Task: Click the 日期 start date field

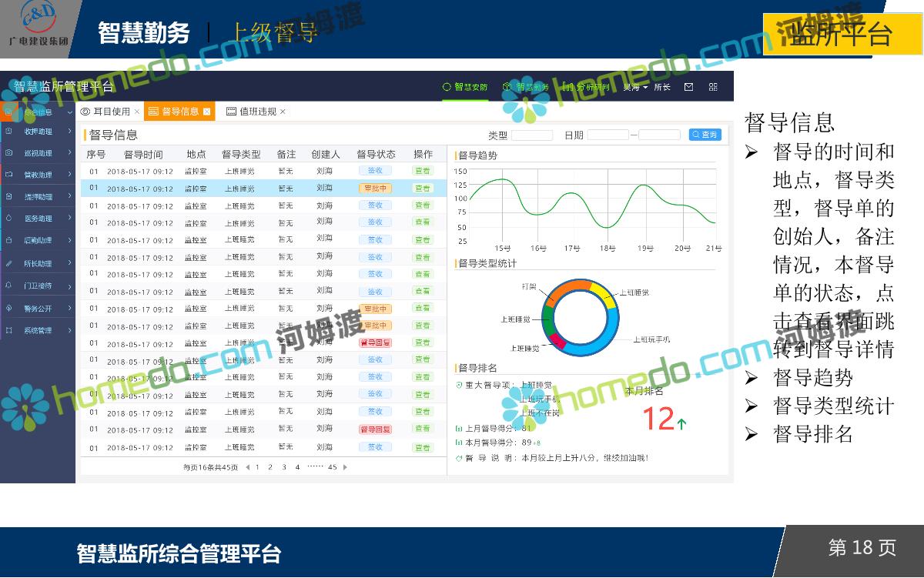Action: (x=608, y=135)
